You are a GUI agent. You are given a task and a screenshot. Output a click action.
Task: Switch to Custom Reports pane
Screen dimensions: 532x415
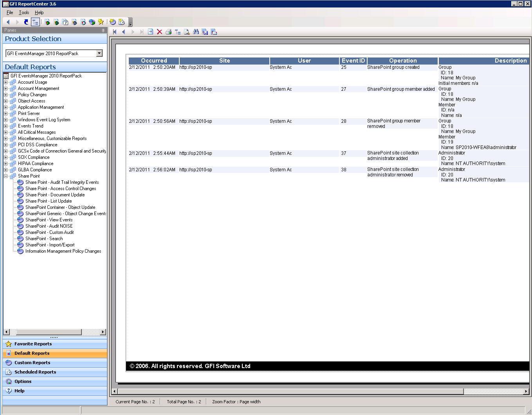pyautogui.click(x=55, y=363)
